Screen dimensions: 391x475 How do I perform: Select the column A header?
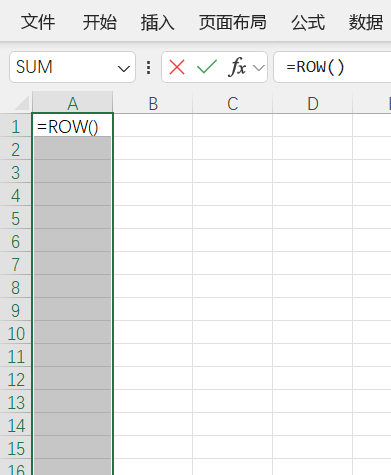click(x=73, y=103)
